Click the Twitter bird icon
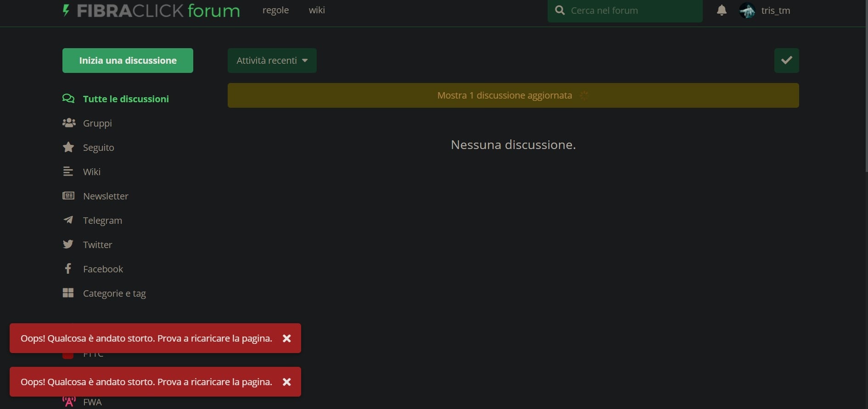This screenshot has width=868, height=409. (x=68, y=244)
